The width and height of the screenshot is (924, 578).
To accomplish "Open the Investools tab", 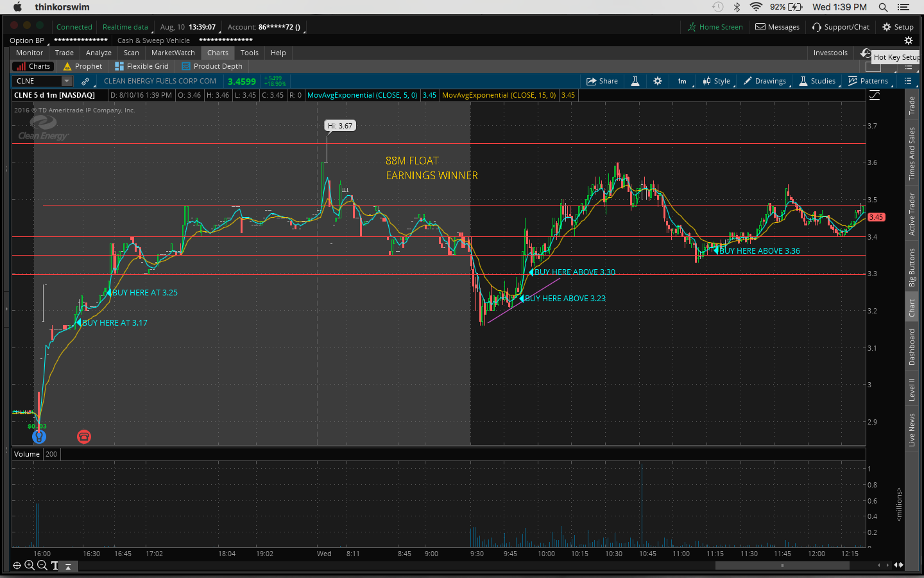I will [x=830, y=53].
